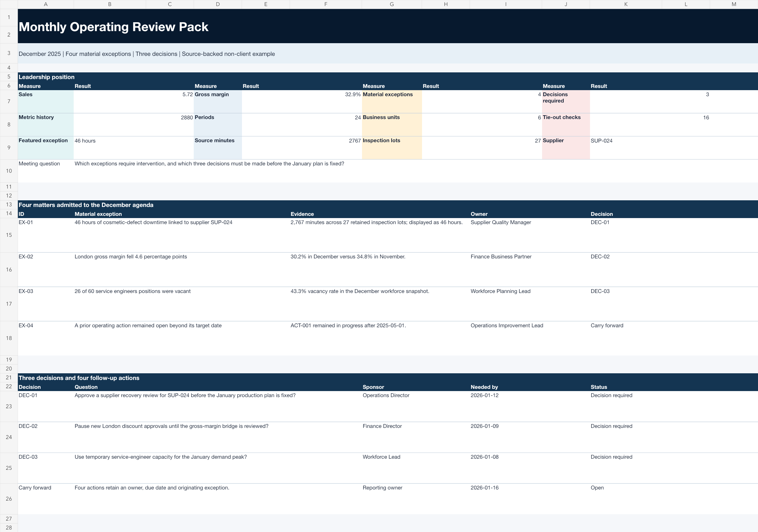Select the 32.9% result cell

pyautogui.click(x=302, y=102)
